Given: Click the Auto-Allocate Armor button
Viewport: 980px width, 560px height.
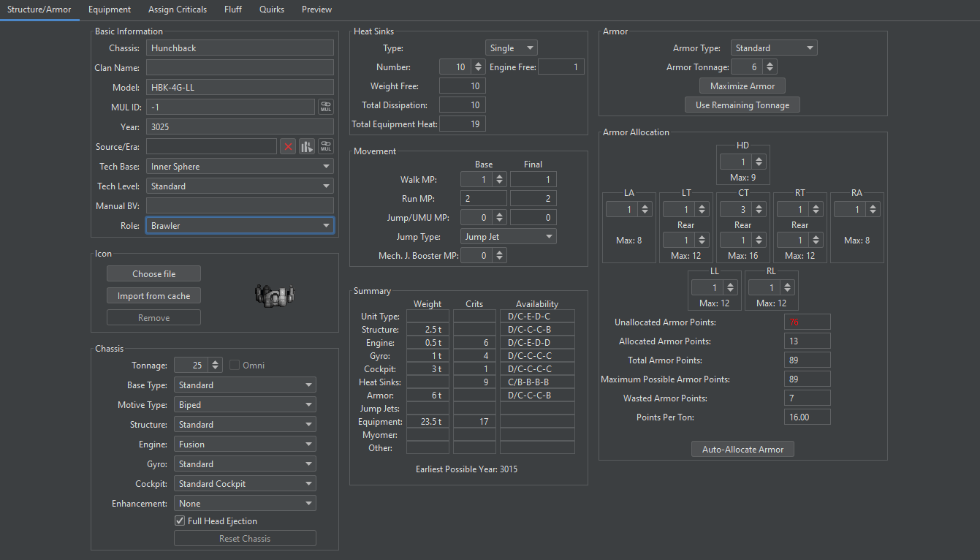Looking at the screenshot, I should click(742, 450).
